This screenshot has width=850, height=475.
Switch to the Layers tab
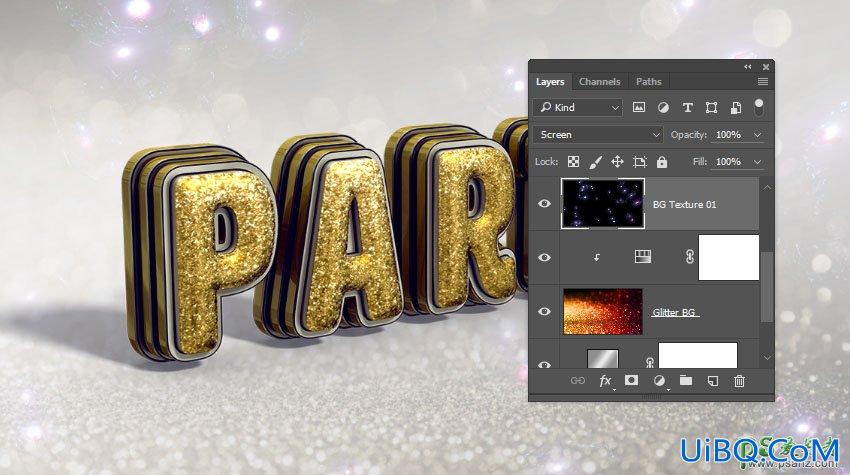click(550, 81)
